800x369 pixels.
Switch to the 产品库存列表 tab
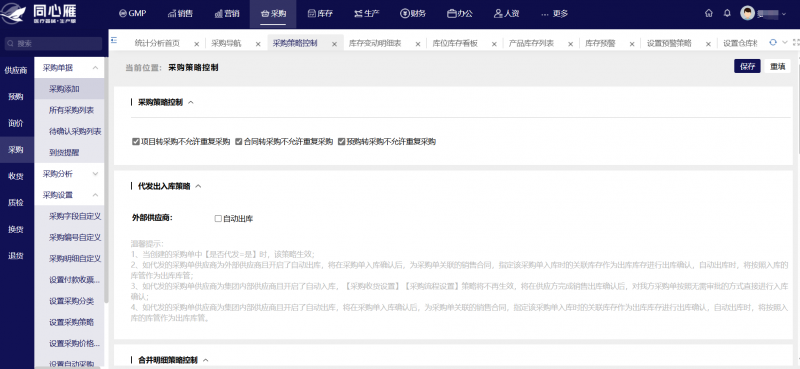(531, 44)
